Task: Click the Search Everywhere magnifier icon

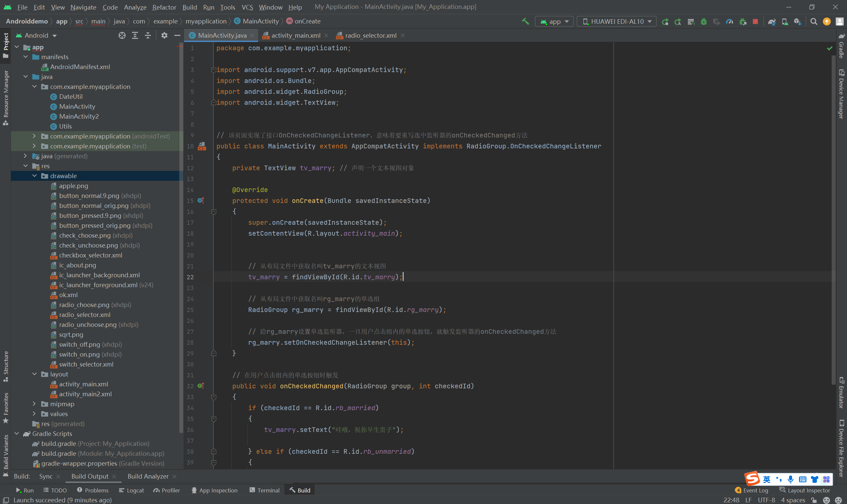Action: (x=814, y=21)
